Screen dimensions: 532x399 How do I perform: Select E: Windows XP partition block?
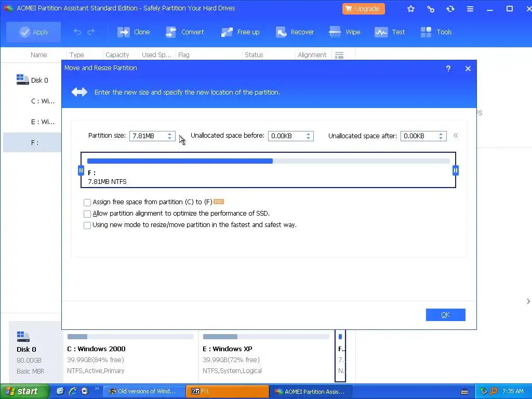(x=267, y=356)
